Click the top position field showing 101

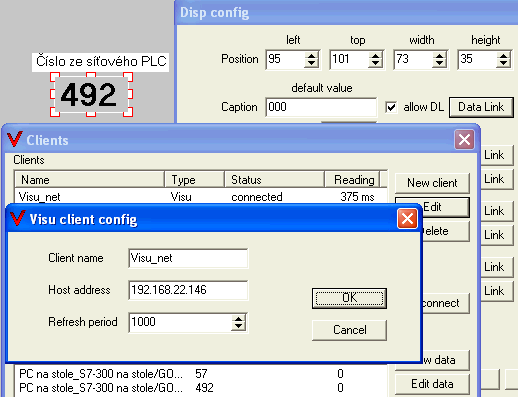pyautogui.click(x=349, y=59)
